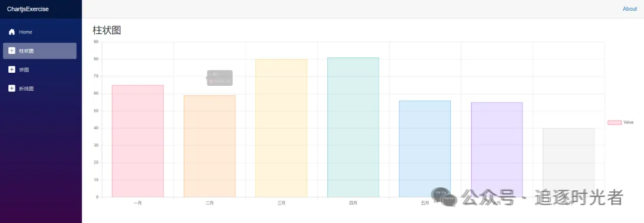Click the blue 五月 bar
644x223 pixels.
pos(425,148)
